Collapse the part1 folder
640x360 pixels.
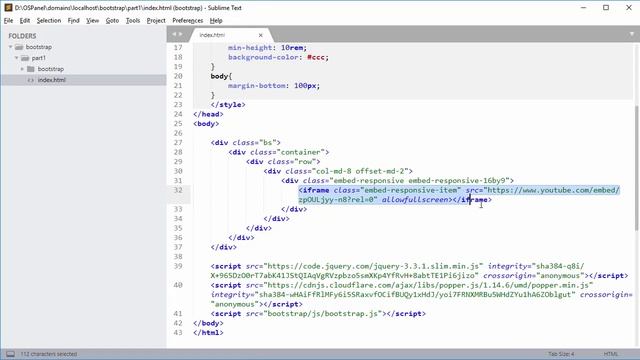pyautogui.click(x=17, y=58)
